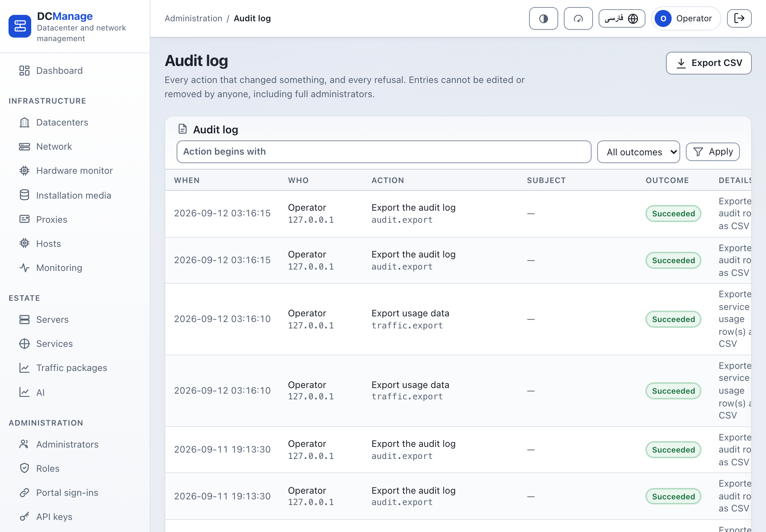Click the Operator avatar circle
766x532 pixels.
pos(663,18)
